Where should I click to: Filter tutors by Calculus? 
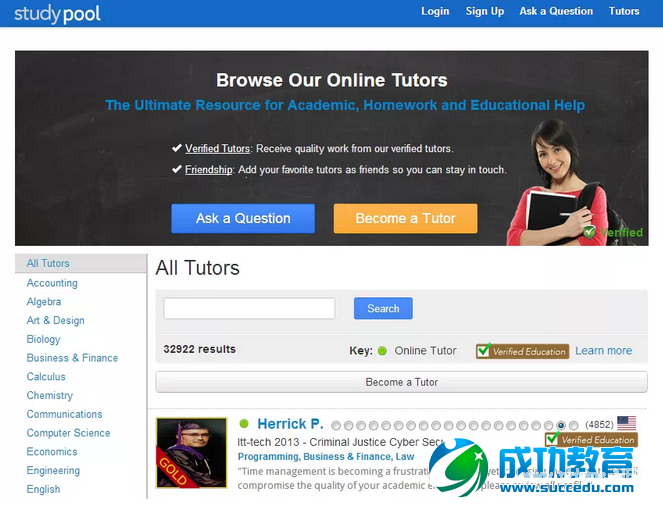tap(46, 377)
